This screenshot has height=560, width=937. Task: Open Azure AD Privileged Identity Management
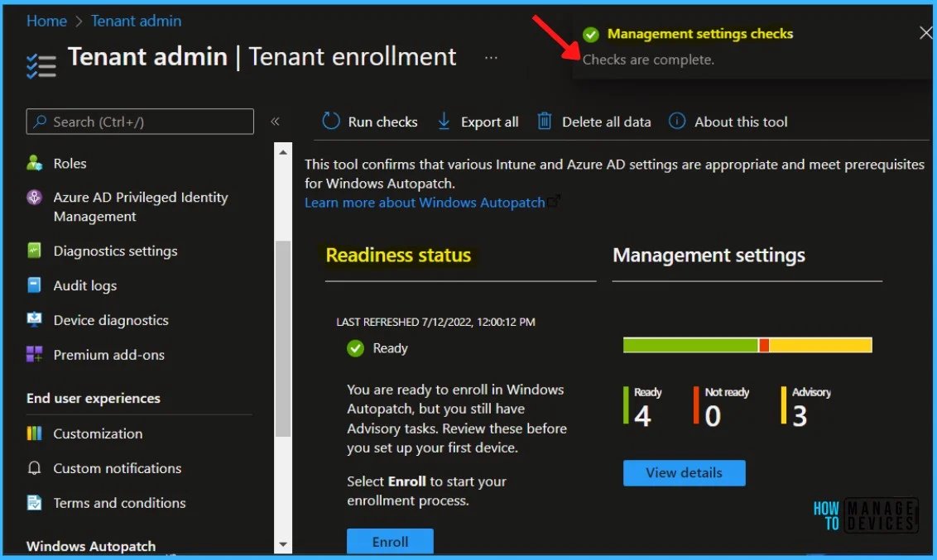[141, 207]
